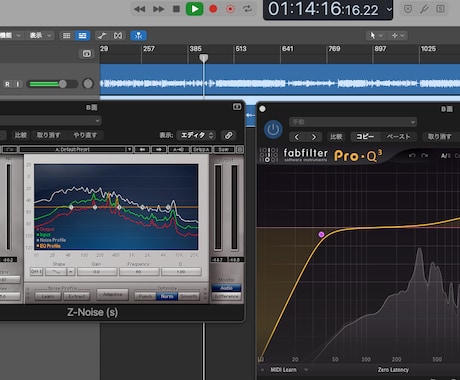Toggle the automation curve button
The image size is (460, 380).
click(x=102, y=36)
